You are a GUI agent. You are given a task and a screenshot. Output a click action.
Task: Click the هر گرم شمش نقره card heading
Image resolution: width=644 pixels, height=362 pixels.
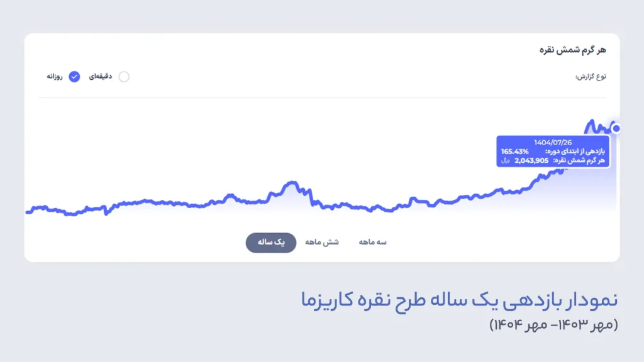pos(573,49)
